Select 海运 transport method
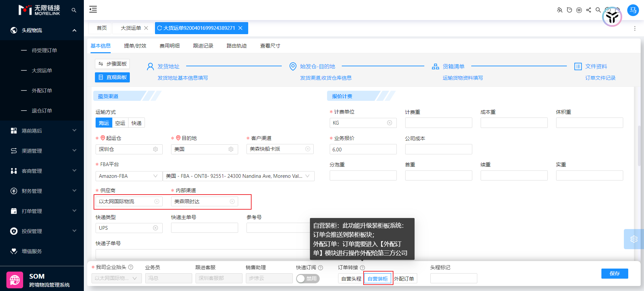Screen dimensions: 644x291 [x=104, y=123]
